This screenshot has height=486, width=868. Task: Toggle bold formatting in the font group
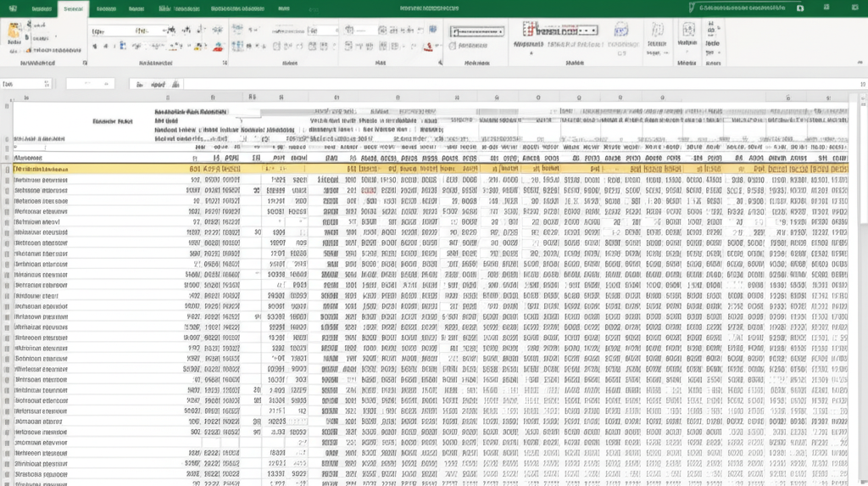[96, 46]
